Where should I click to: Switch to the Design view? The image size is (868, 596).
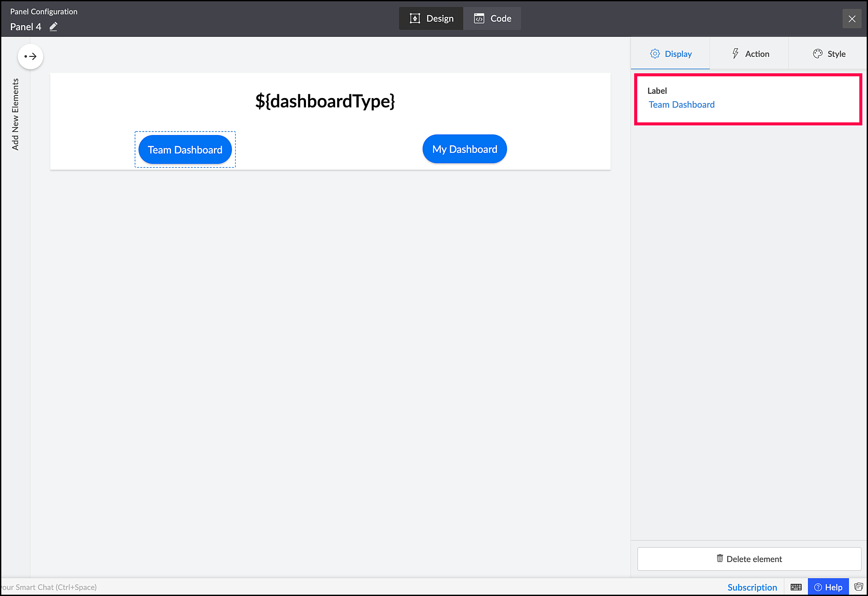tap(431, 19)
